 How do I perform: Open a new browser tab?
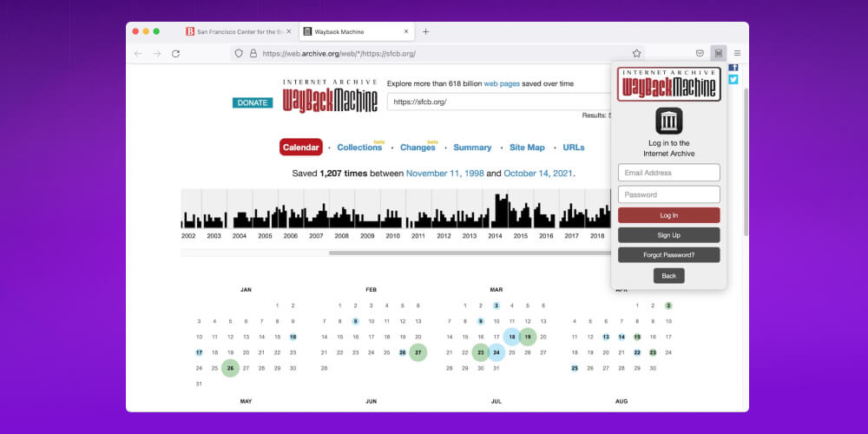coord(425,31)
